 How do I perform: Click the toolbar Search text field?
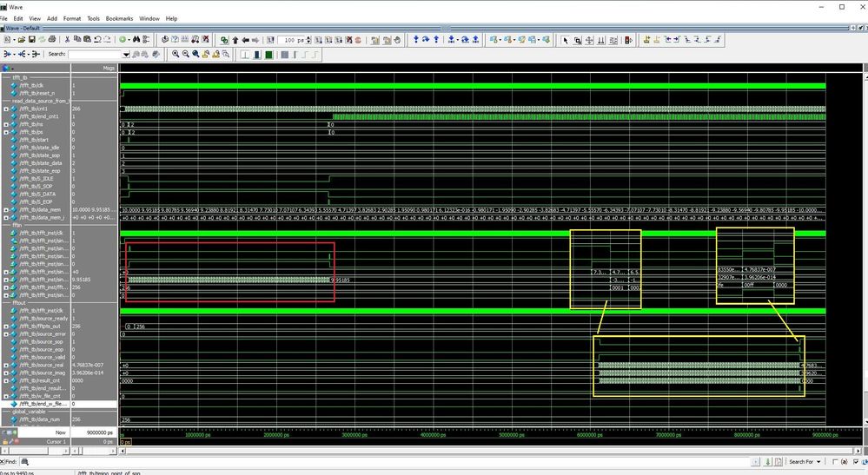(95, 54)
